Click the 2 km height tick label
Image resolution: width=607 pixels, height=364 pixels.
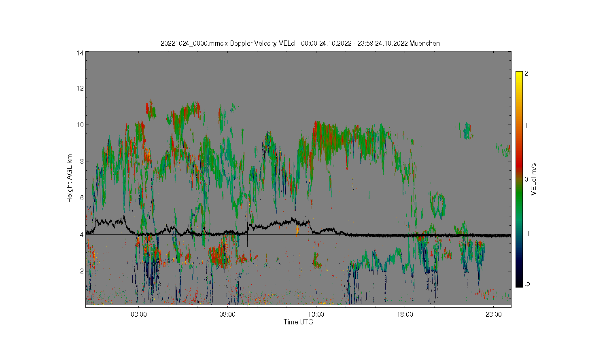point(82,271)
